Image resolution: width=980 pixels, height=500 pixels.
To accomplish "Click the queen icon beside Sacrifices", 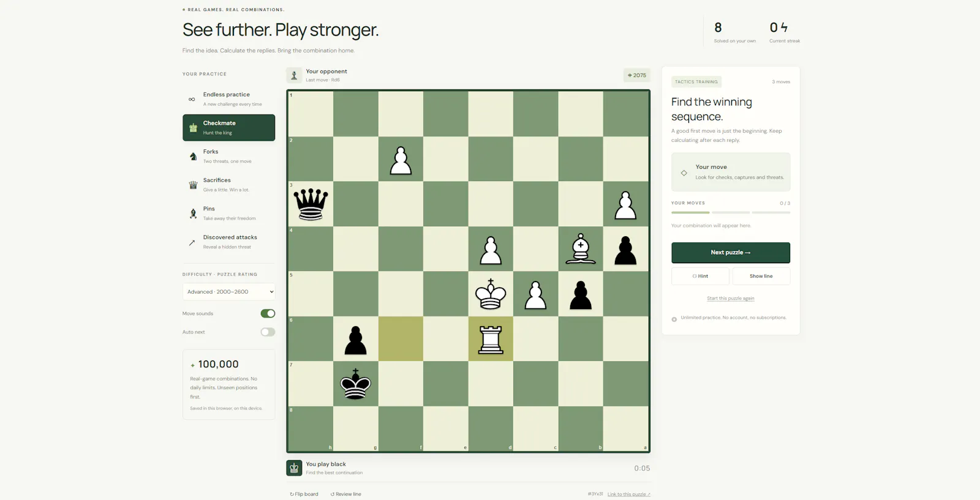I will coord(193,185).
